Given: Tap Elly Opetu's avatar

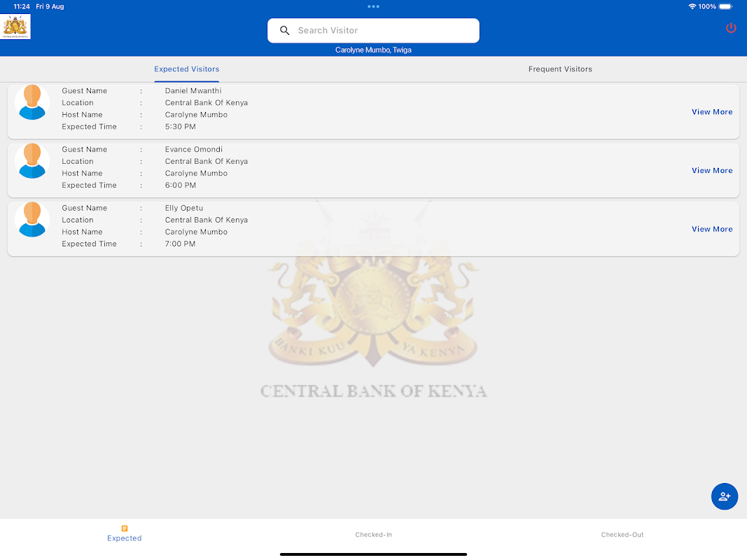Looking at the screenshot, I should [x=32, y=220].
